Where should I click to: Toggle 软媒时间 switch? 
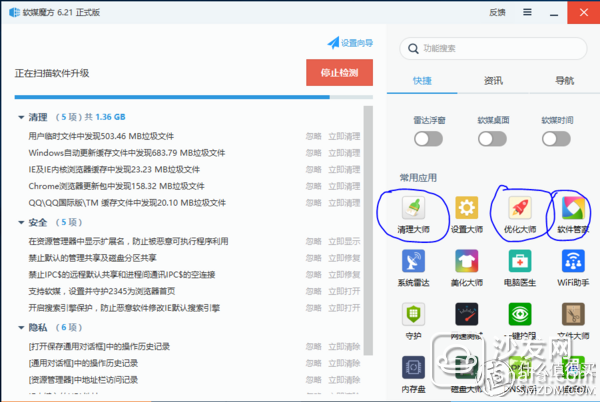coord(556,139)
